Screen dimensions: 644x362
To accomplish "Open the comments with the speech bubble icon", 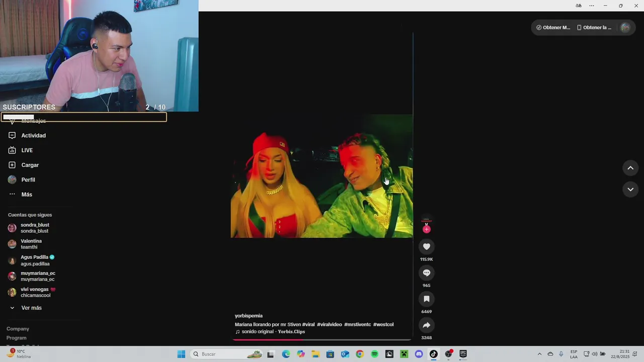I will [x=426, y=273].
